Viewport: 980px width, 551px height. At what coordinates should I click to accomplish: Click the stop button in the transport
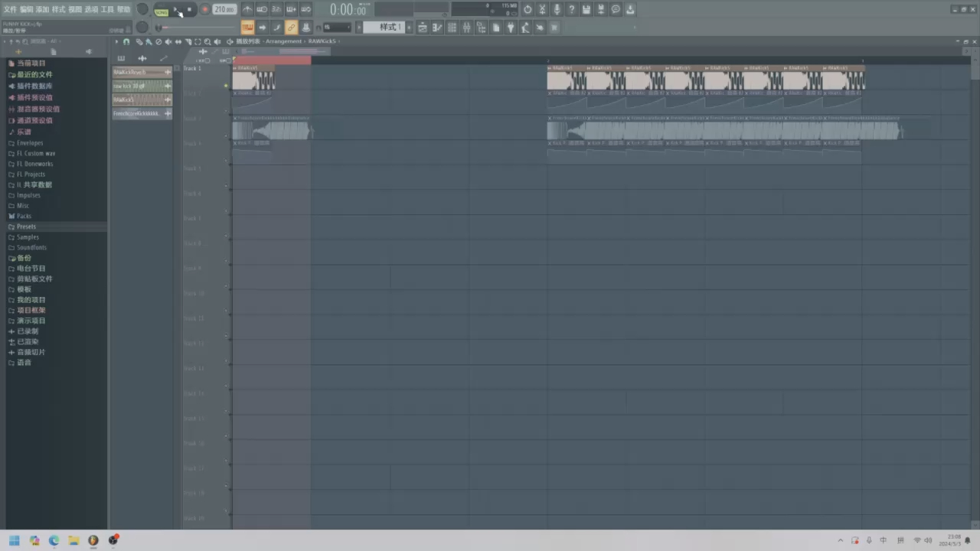(189, 8)
